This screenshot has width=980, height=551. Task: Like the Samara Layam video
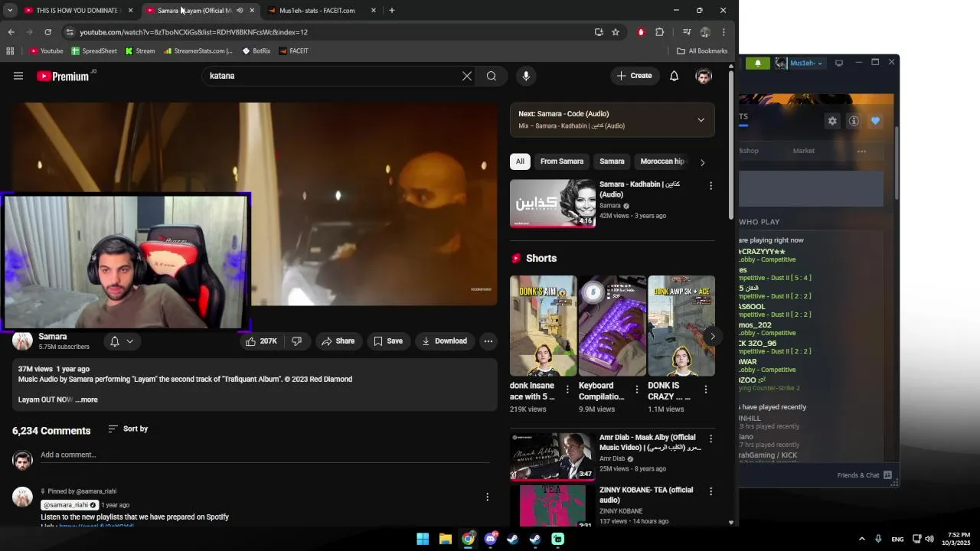(x=261, y=341)
